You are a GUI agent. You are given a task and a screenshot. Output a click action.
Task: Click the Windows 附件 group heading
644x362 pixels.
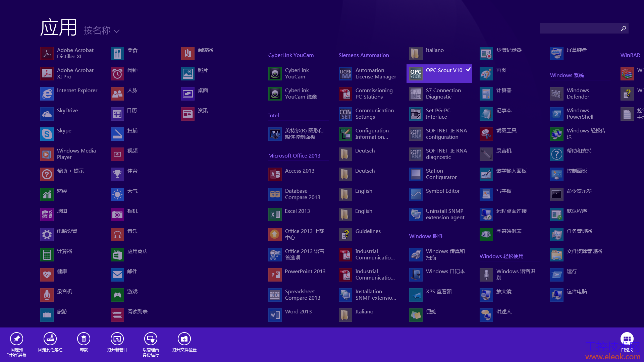pyautogui.click(x=426, y=236)
